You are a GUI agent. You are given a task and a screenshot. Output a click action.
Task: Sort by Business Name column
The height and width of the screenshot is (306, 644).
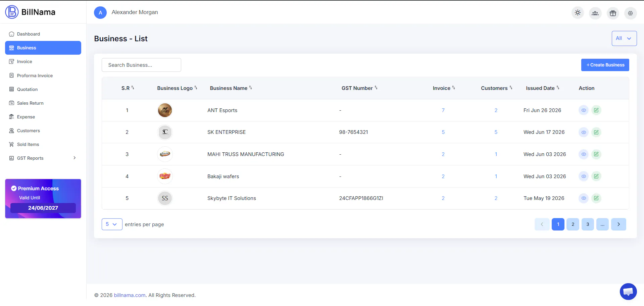(x=231, y=88)
